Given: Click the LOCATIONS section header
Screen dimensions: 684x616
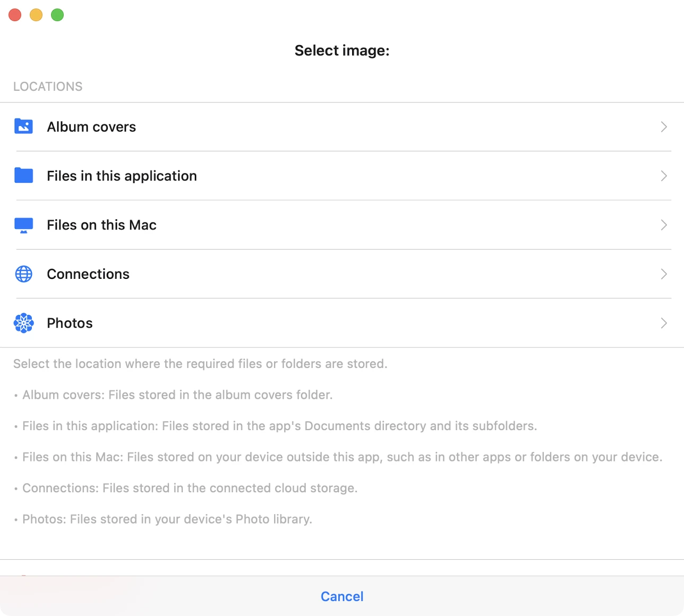Looking at the screenshot, I should click(x=48, y=87).
